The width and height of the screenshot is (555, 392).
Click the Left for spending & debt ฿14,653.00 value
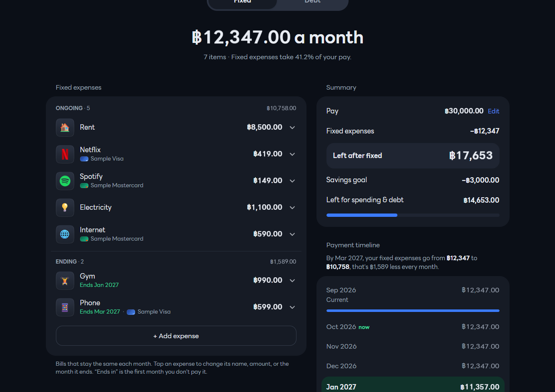481,200
